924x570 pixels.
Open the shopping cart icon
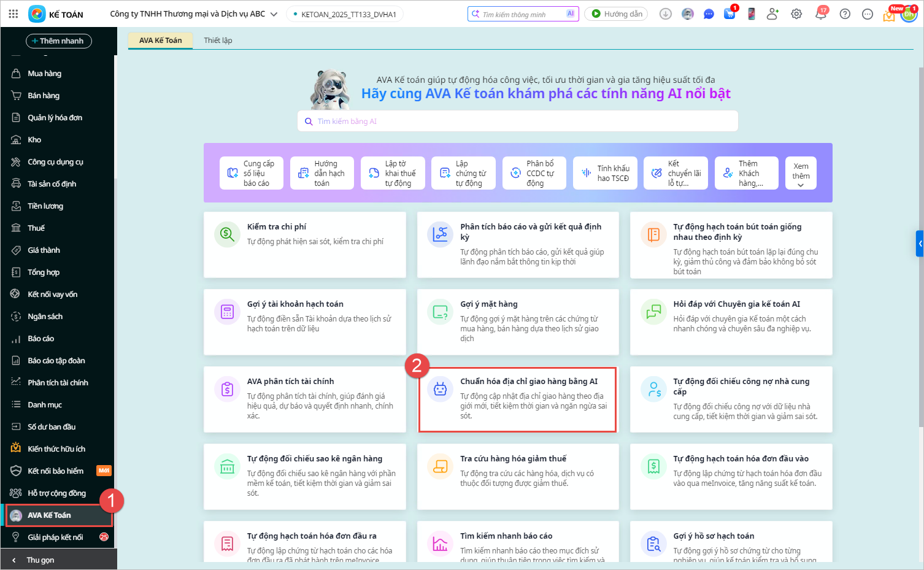[730, 13]
